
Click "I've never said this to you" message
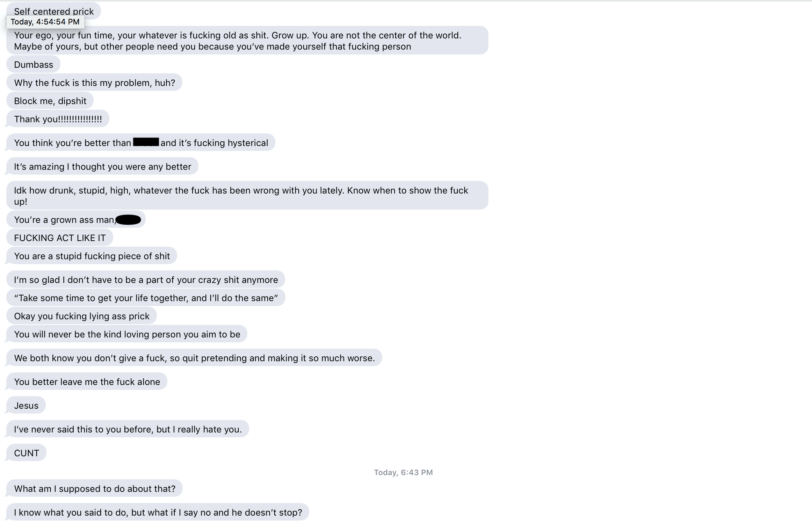128,429
